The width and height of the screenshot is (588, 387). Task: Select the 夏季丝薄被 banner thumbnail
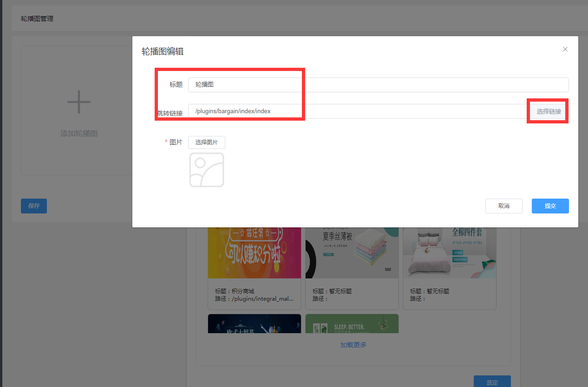(x=352, y=253)
